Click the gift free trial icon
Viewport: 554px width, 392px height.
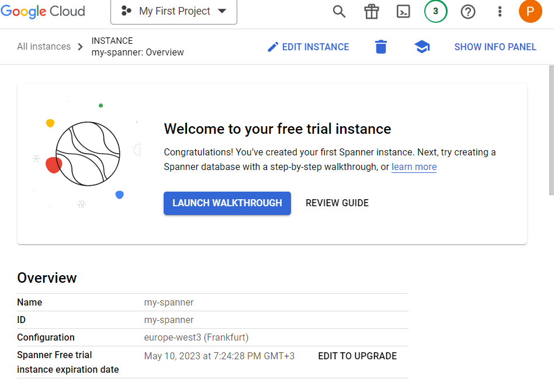point(371,12)
